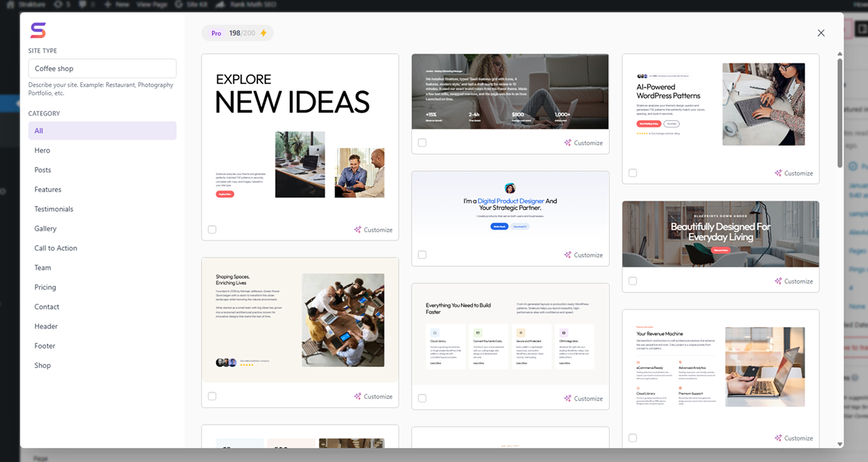Filter patterns by Hero category
The height and width of the screenshot is (462, 868).
pos(102,151)
